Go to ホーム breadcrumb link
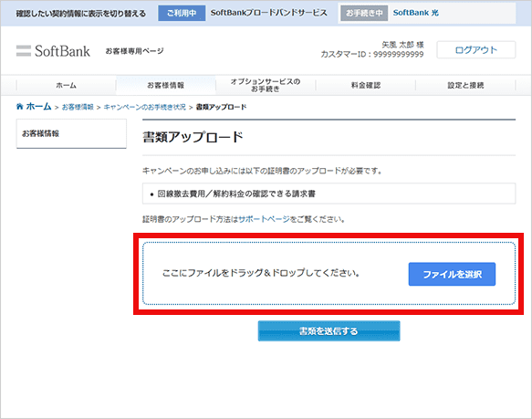Screen dimensions: 532x419 [x=38, y=107]
